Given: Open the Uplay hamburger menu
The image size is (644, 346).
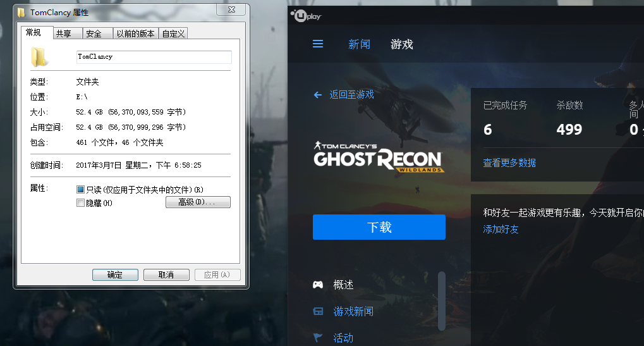Looking at the screenshot, I should click(x=317, y=44).
